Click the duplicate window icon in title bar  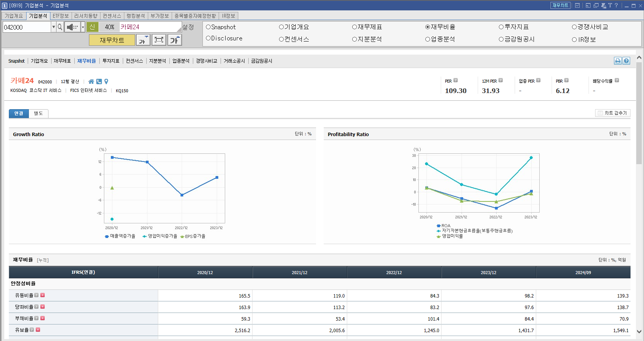tap(596, 5)
